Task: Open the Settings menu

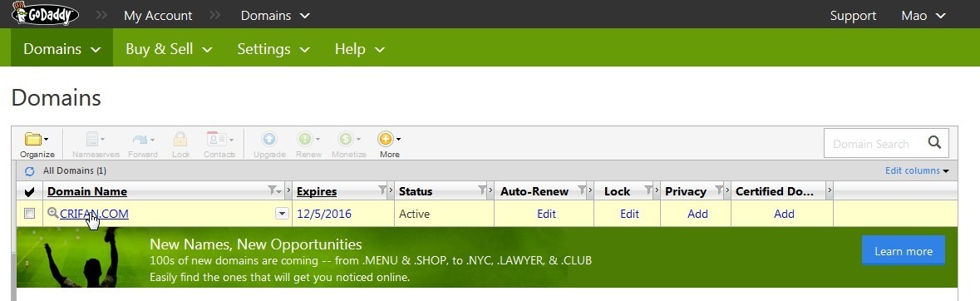Action: point(273,49)
